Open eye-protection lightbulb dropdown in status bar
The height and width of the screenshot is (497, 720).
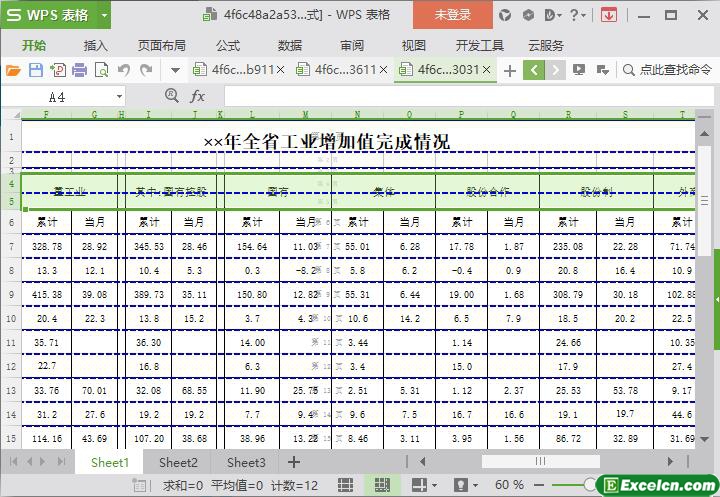(466, 485)
